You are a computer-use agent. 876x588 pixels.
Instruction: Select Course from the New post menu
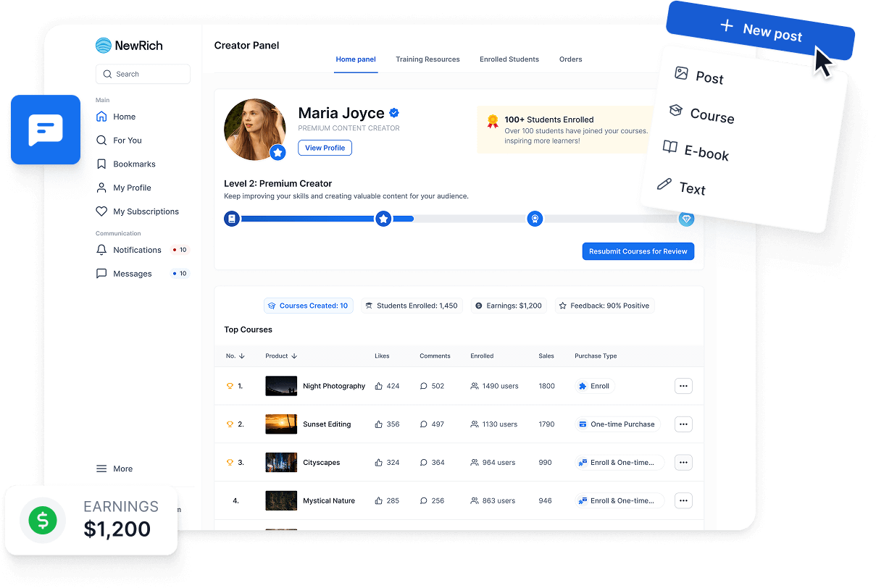(711, 116)
